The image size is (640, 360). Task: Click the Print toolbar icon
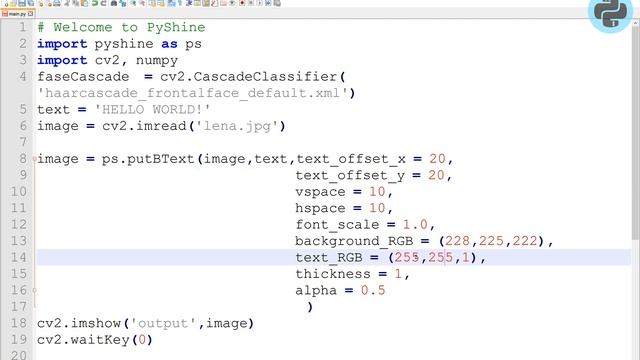pos(57,3)
